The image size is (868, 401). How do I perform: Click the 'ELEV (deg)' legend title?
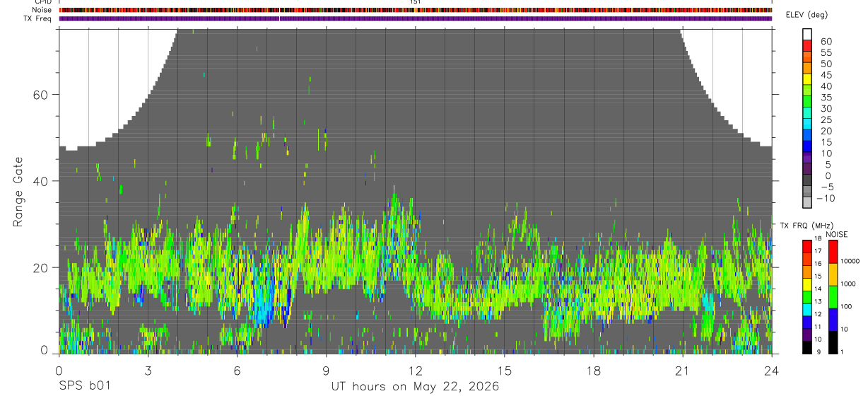807,15
